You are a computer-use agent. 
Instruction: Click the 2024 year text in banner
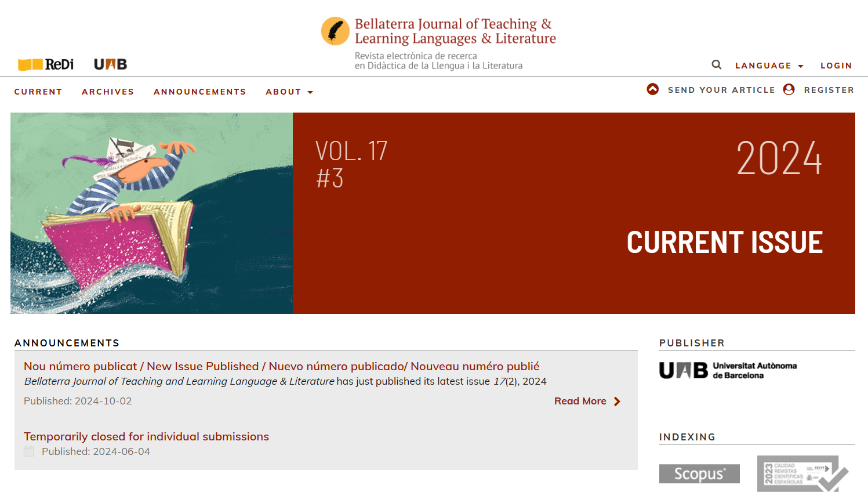point(779,158)
